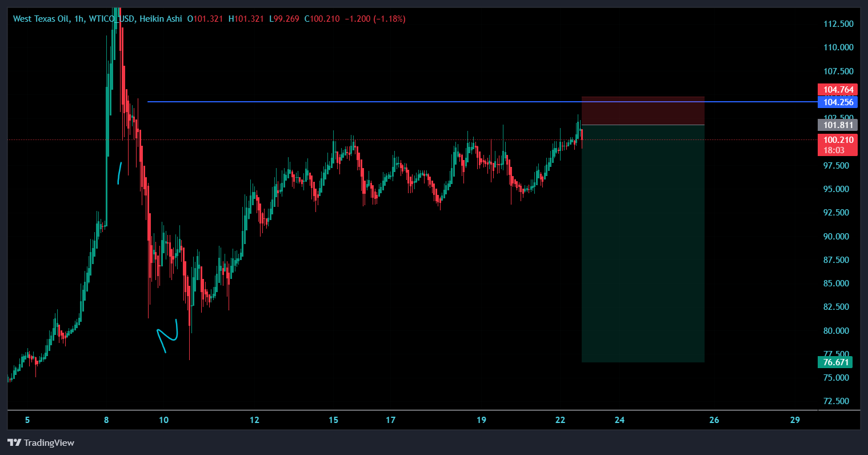Click the blue 104.256 line price label
The height and width of the screenshot is (455, 868).
(837, 102)
